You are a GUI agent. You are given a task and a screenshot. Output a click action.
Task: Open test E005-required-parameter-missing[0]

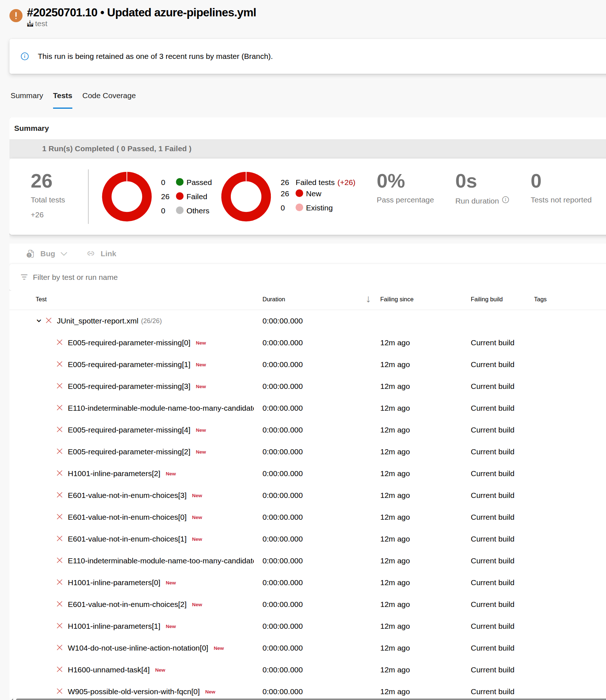[129, 343]
